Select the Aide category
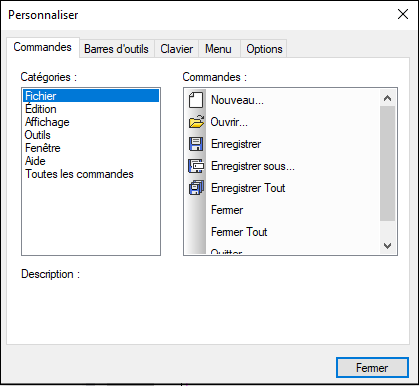Image resolution: width=419 pixels, height=386 pixels. pos(91,161)
